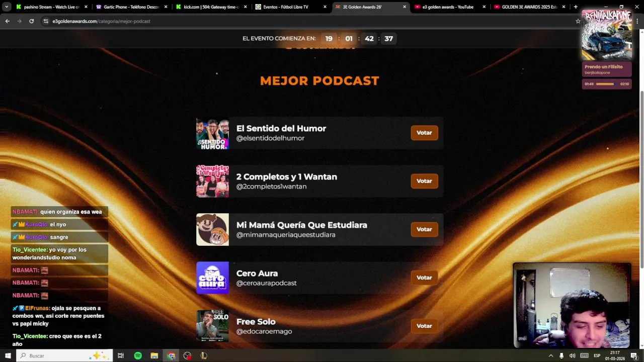The height and width of the screenshot is (362, 644).
Task: Reload the current page
Action: pyautogui.click(x=31, y=21)
